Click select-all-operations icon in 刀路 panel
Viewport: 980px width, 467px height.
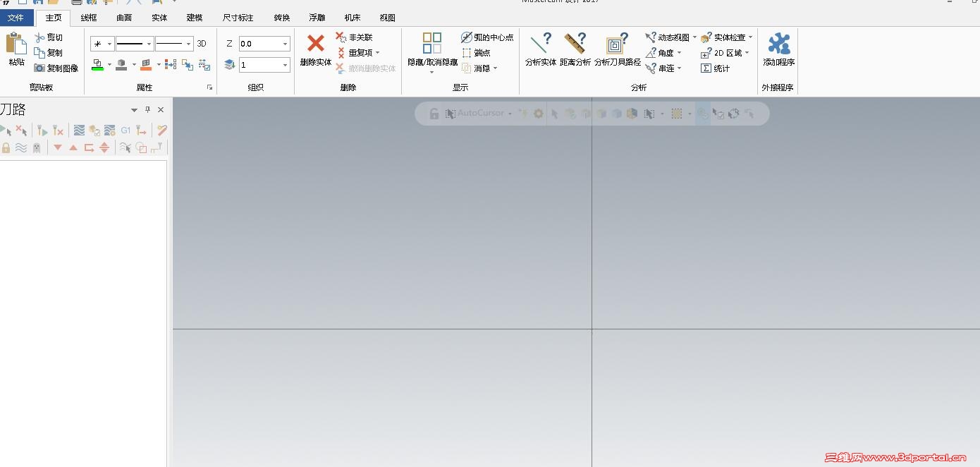pyautogui.click(x=6, y=131)
